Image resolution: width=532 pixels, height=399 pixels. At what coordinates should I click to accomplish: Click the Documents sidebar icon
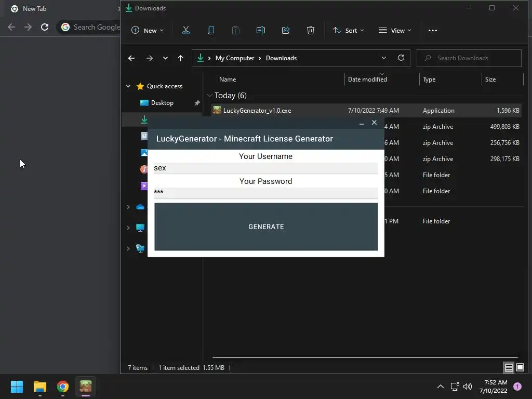coord(144,136)
